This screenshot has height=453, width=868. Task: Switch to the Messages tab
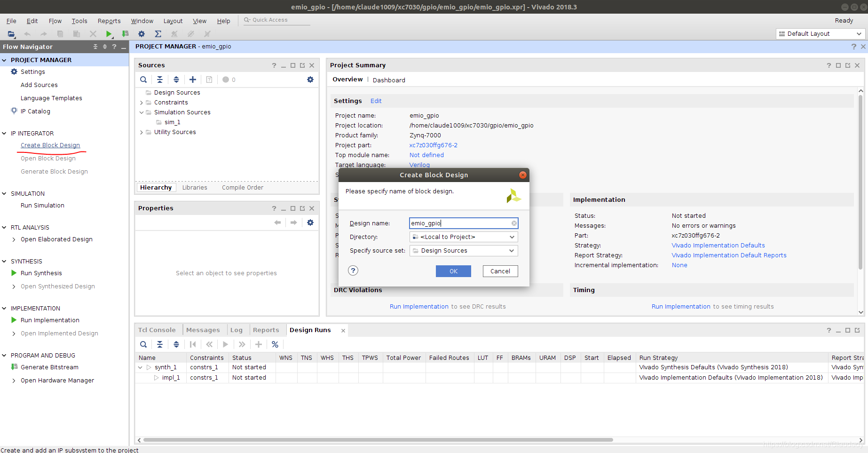coord(203,330)
